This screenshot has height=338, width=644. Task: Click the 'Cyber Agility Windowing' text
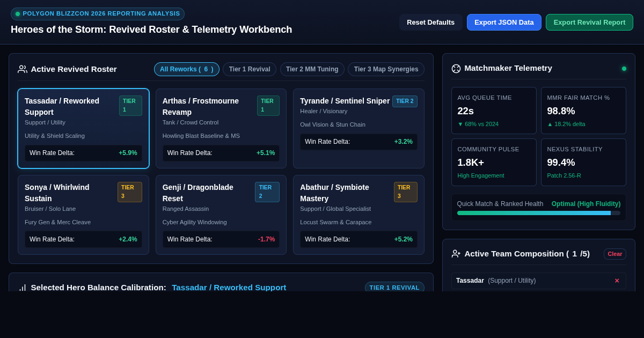click(195, 222)
